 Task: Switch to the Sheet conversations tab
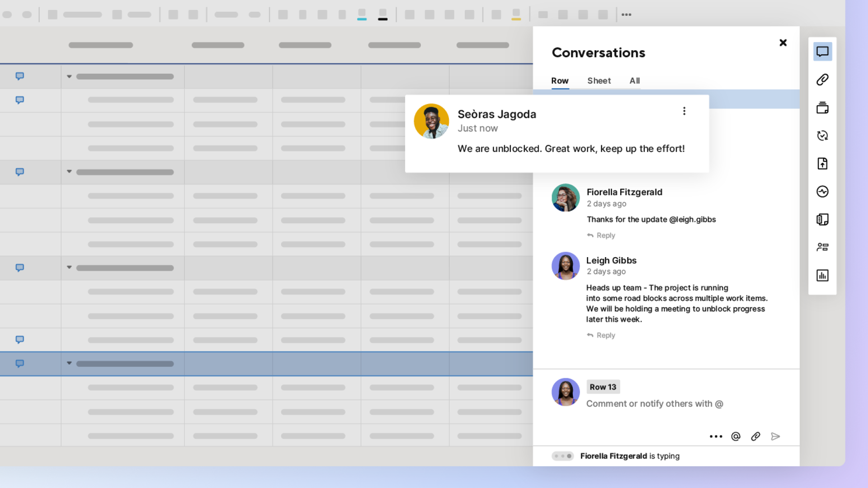click(599, 81)
